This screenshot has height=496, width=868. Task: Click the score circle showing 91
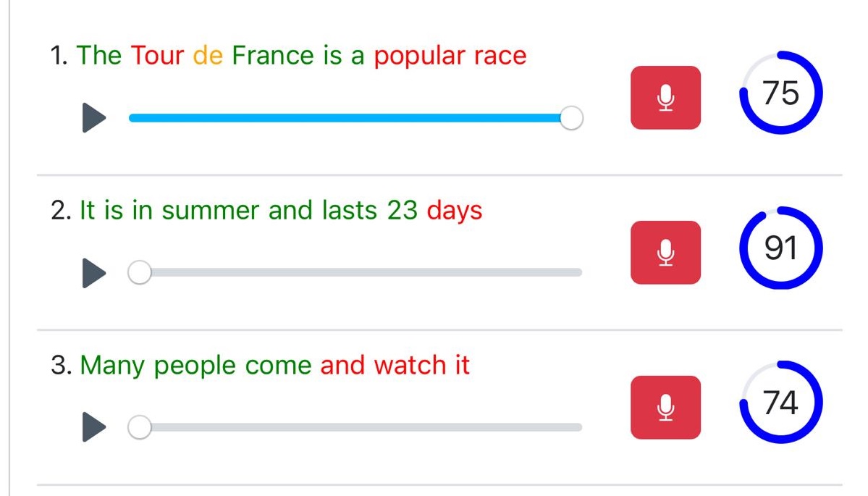pyautogui.click(x=780, y=248)
